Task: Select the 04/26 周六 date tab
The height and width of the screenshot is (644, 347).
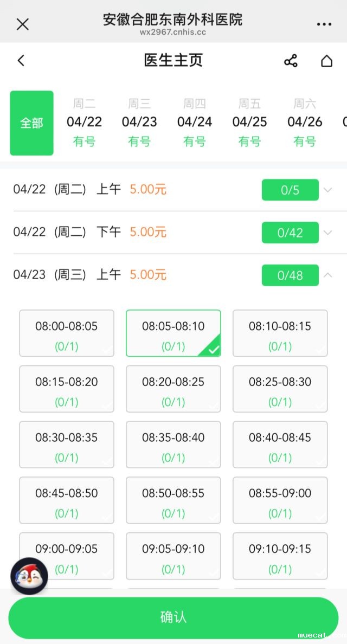Action: pyautogui.click(x=305, y=123)
